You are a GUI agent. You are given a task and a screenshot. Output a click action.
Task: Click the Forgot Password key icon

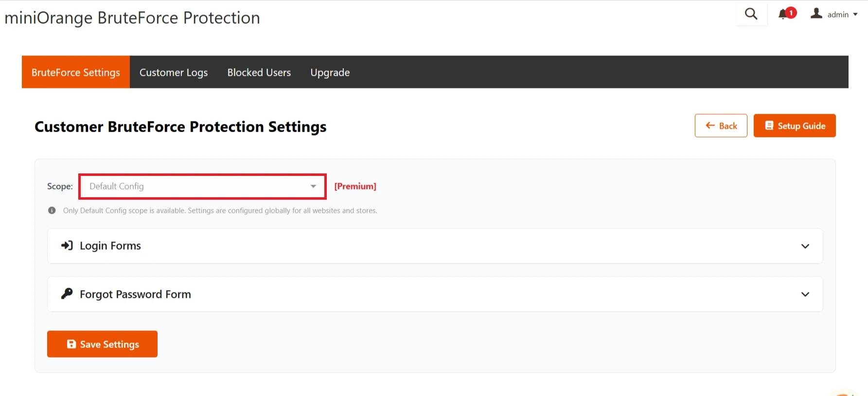pos(67,293)
